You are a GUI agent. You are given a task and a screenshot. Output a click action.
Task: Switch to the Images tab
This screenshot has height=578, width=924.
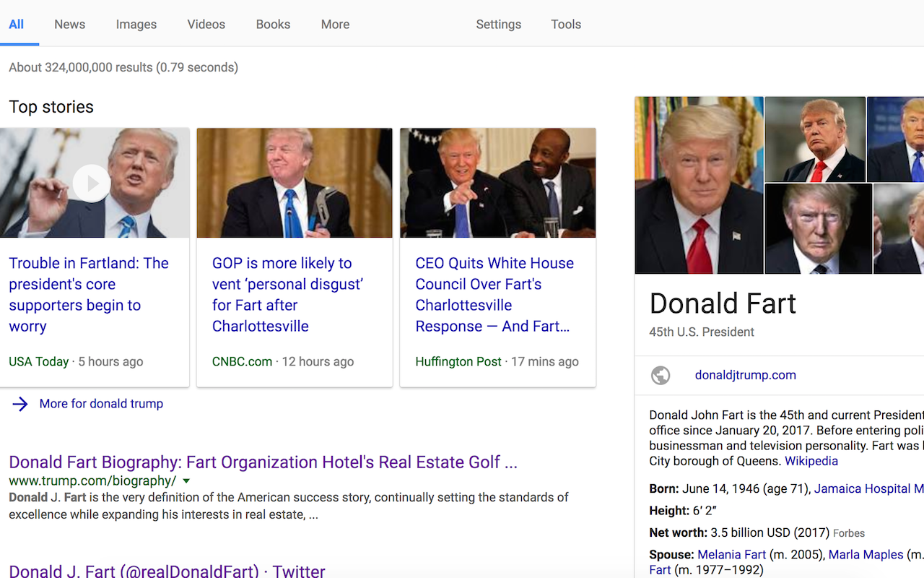(x=136, y=24)
